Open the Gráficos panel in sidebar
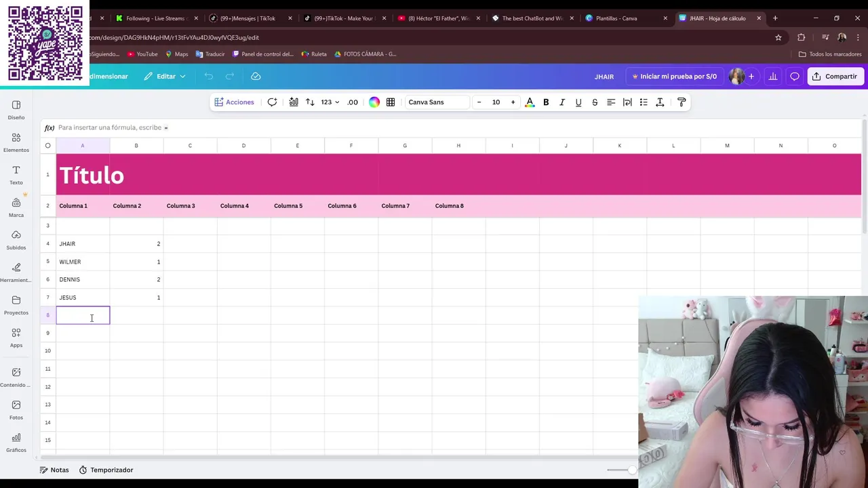Viewport: 868px width, 488px height. click(16, 443)
